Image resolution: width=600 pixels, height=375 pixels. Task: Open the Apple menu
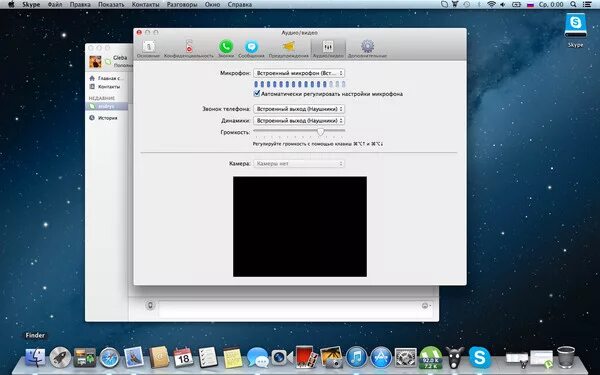coord(11,5)
